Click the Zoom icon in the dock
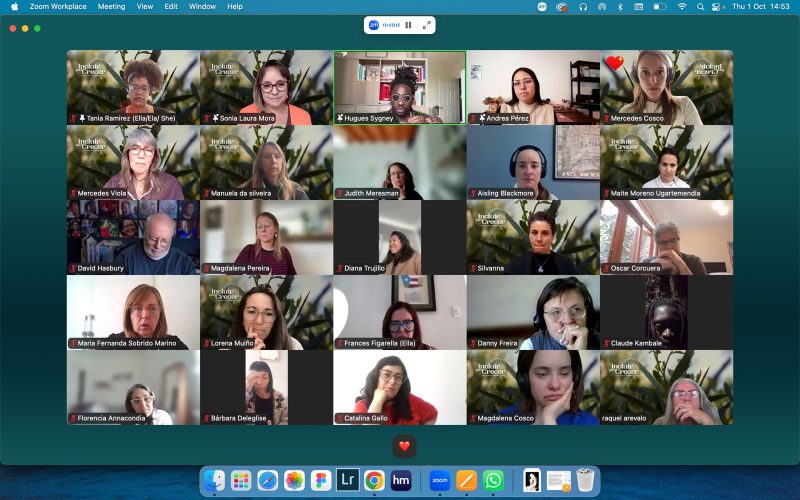Viewport: 800px width, 500px height. [440, 480]
